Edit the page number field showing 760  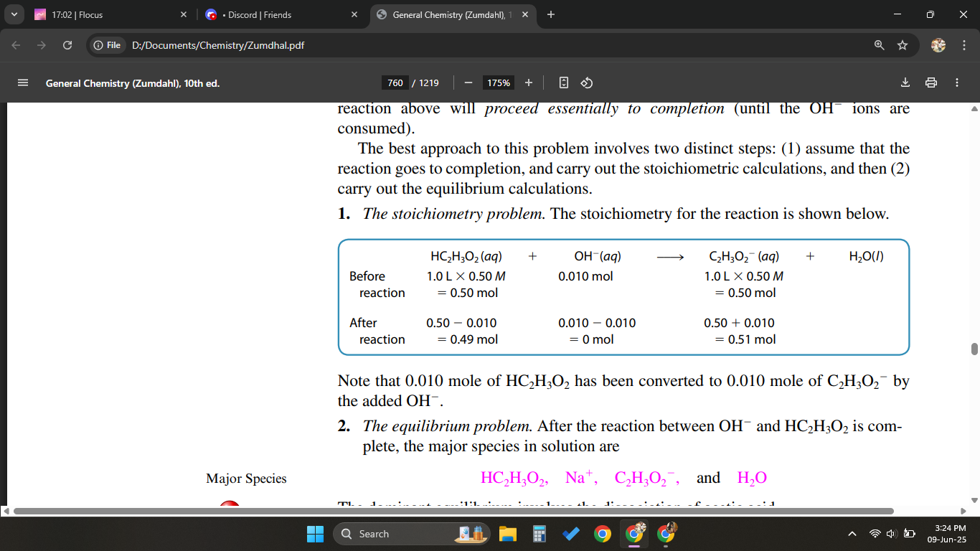[395, 83]
